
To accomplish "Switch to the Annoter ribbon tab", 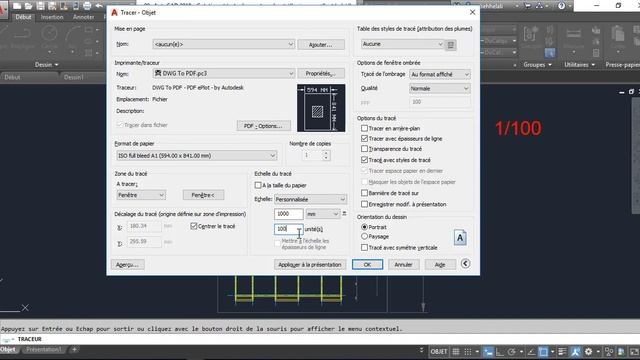I will click(x=83, y=17).
